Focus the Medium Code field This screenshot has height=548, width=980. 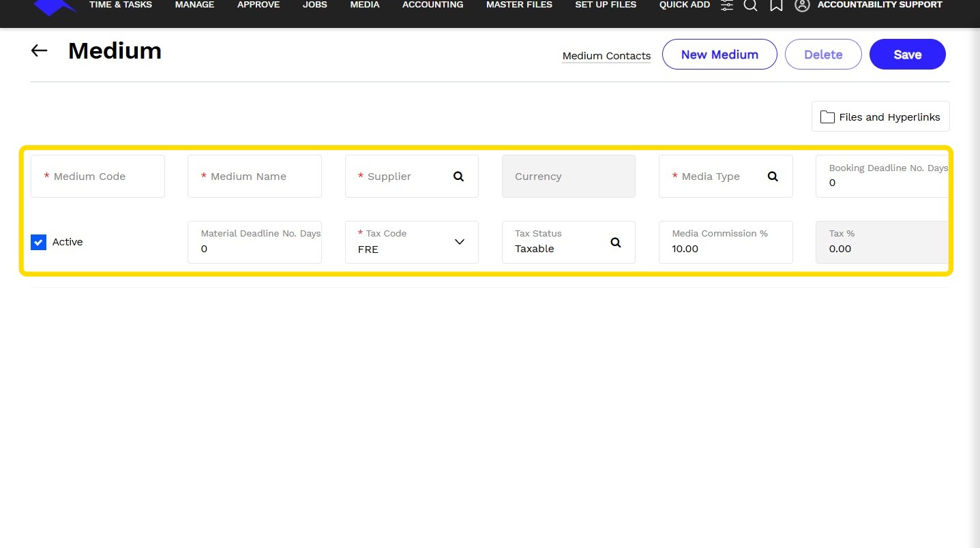98,176
